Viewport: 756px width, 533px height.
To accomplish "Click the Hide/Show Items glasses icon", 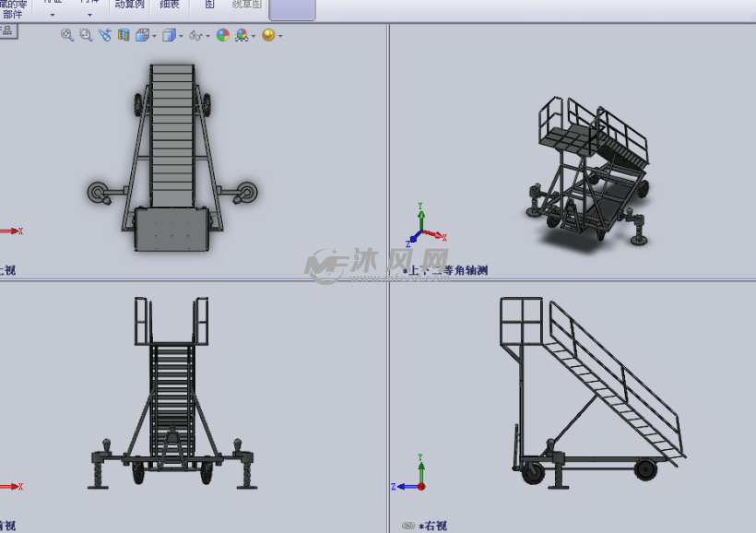I will (x=195, y=36).
